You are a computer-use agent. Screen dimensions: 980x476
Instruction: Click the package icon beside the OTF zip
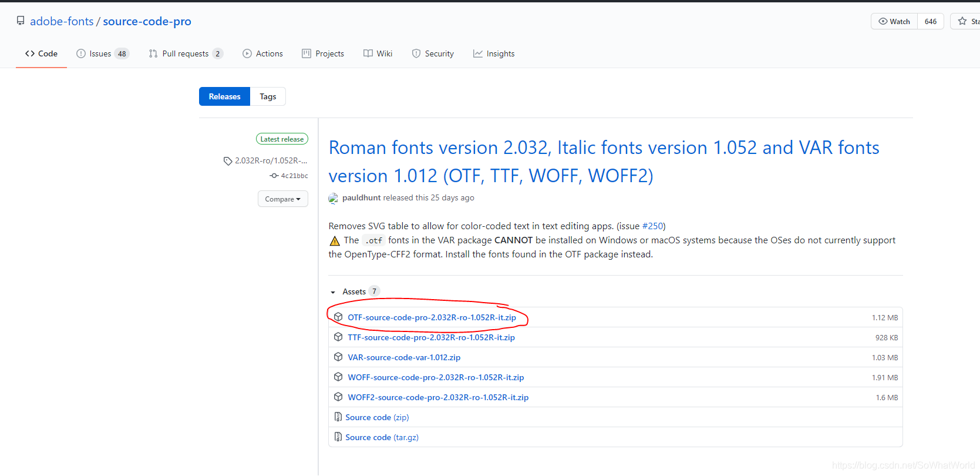338,317
